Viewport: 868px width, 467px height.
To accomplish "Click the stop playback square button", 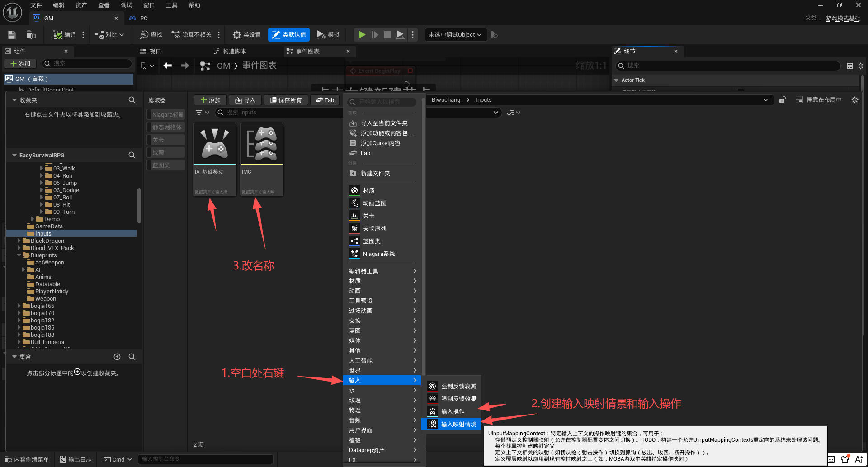I will pos(387,35).
